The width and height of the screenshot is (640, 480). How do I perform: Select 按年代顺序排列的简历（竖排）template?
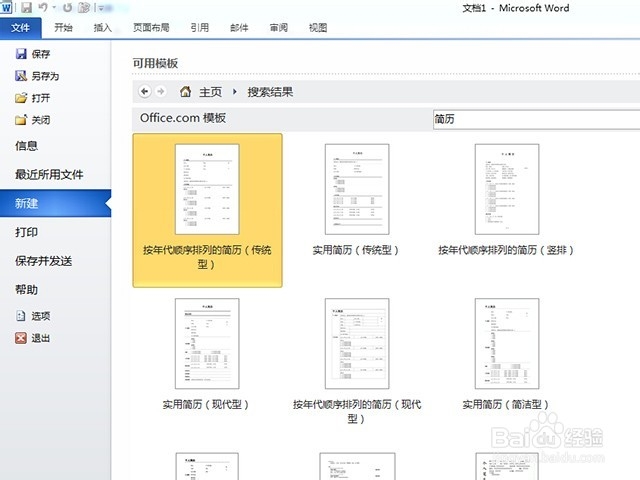(x=507, y=200)
